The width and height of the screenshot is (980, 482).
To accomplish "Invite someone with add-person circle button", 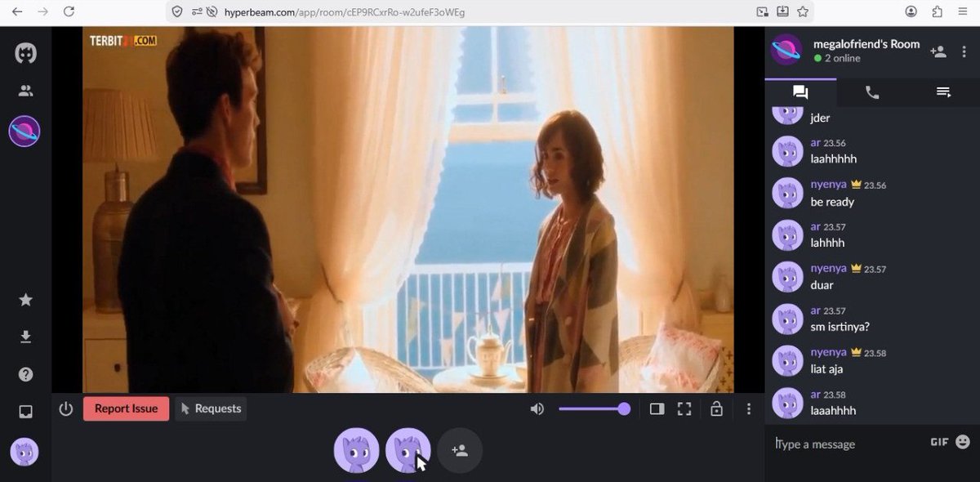I will 460,450.
